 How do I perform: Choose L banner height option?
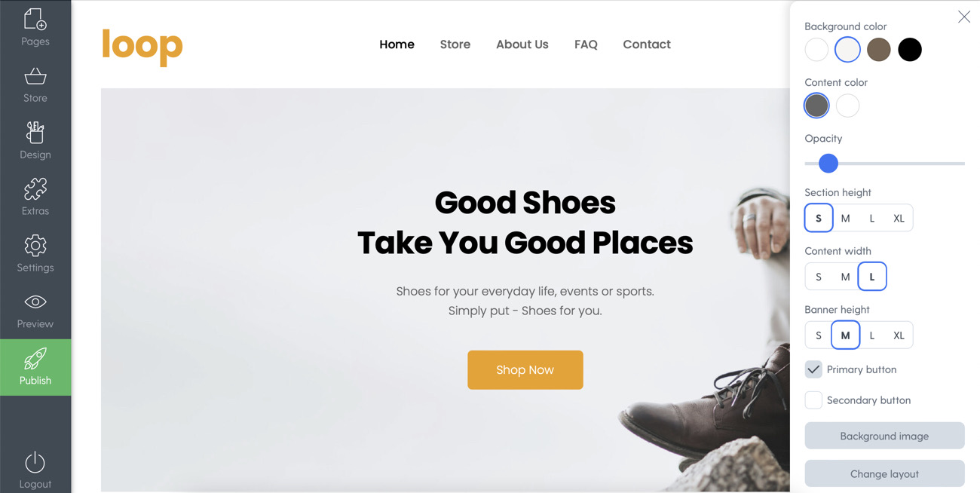[872, 335]
